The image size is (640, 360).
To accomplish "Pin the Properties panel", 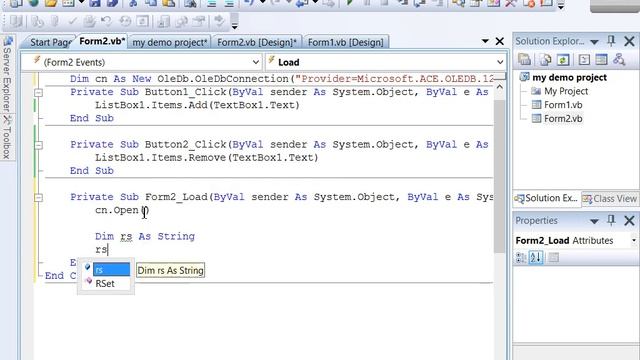I will 611,220.
